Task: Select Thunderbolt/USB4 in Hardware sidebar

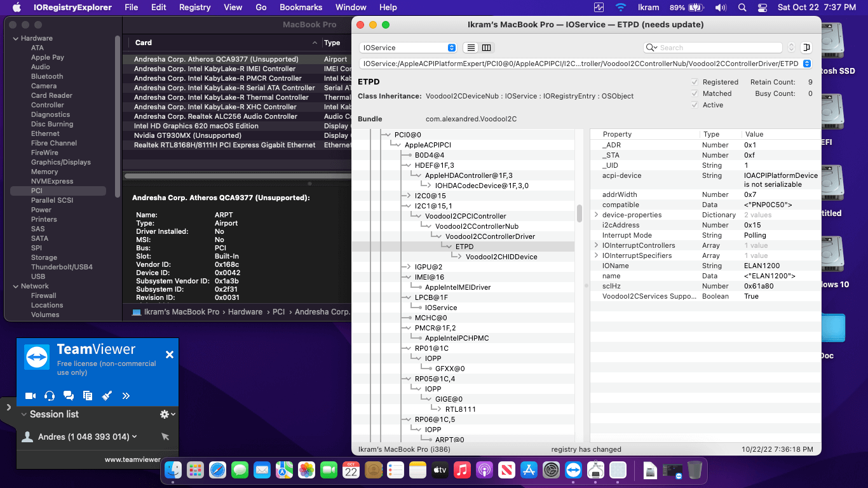Action: click(62, 267)
